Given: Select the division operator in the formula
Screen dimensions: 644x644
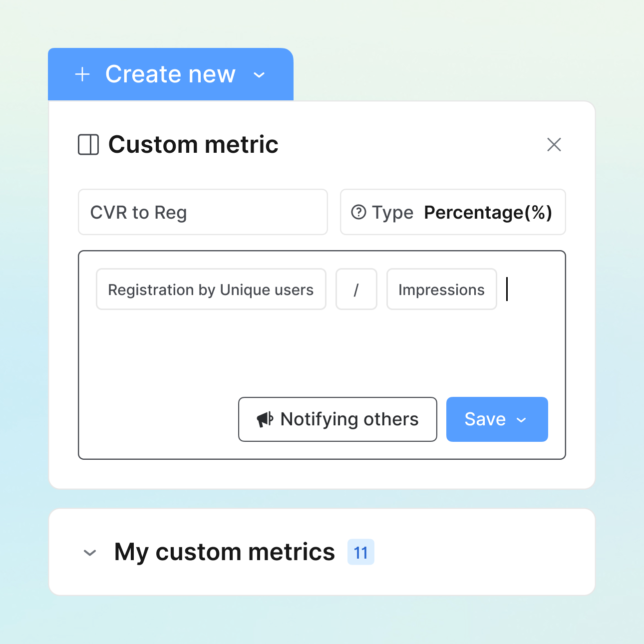Looking at the screenshot, I should pyautogui.click(x=356, y=289).
